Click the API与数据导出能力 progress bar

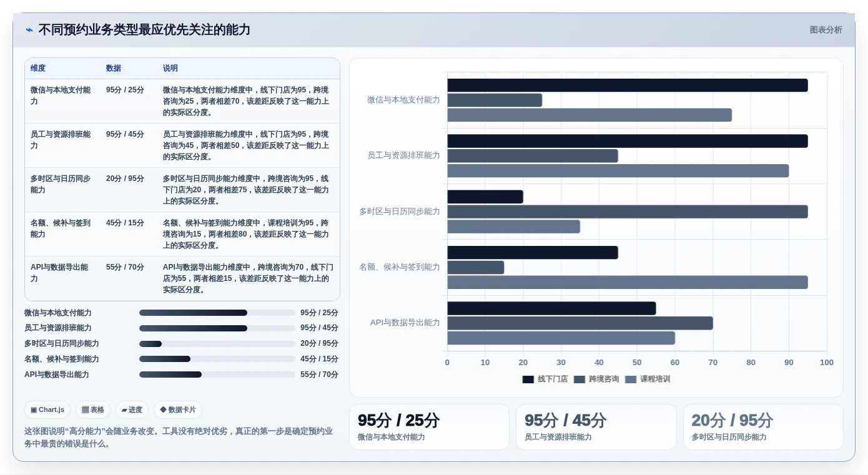point(217,375)
